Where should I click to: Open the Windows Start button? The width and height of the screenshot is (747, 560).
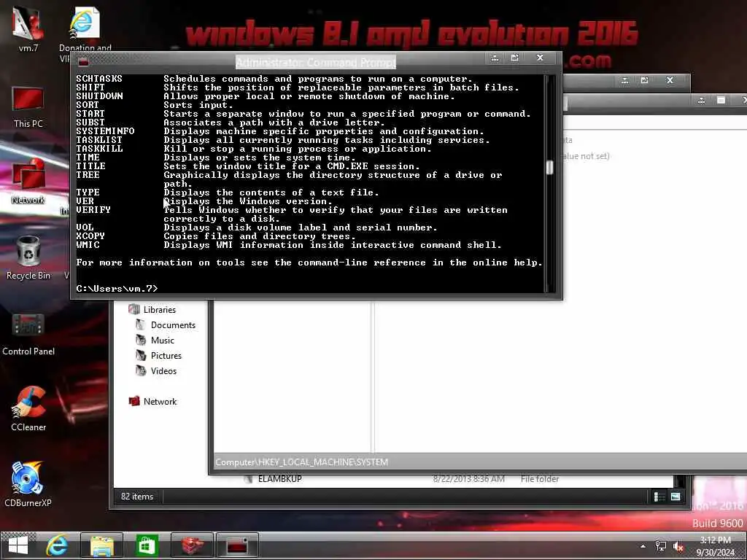point(18,545)
